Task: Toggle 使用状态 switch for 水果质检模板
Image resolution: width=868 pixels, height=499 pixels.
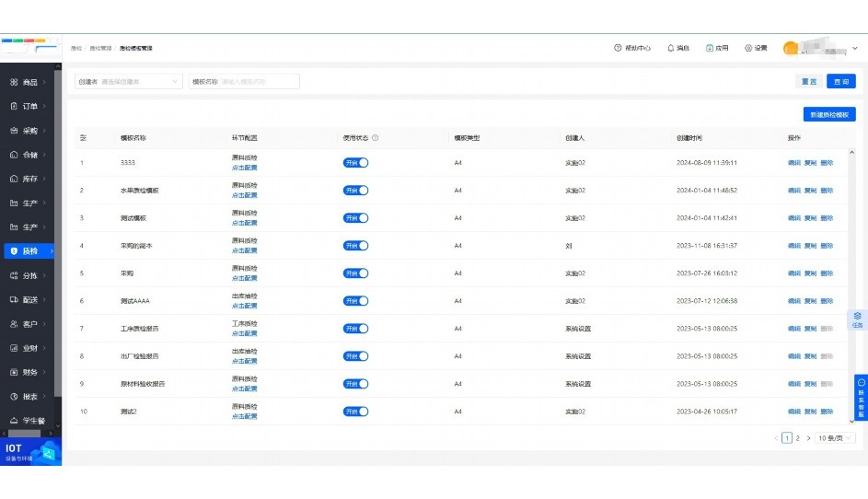Action: (x=356, y=191)
